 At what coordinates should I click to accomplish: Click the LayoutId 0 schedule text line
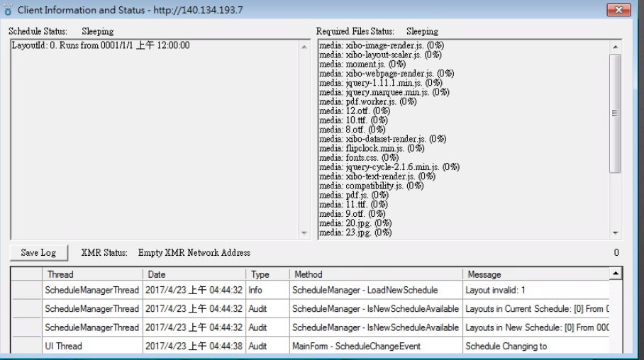(x=101, y=45)
